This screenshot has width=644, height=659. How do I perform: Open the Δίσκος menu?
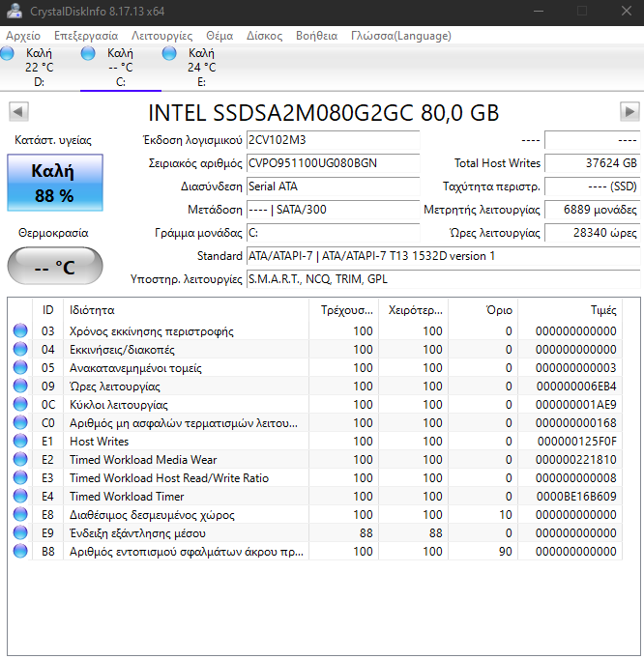pyautogui.click(x=264, y=36)
